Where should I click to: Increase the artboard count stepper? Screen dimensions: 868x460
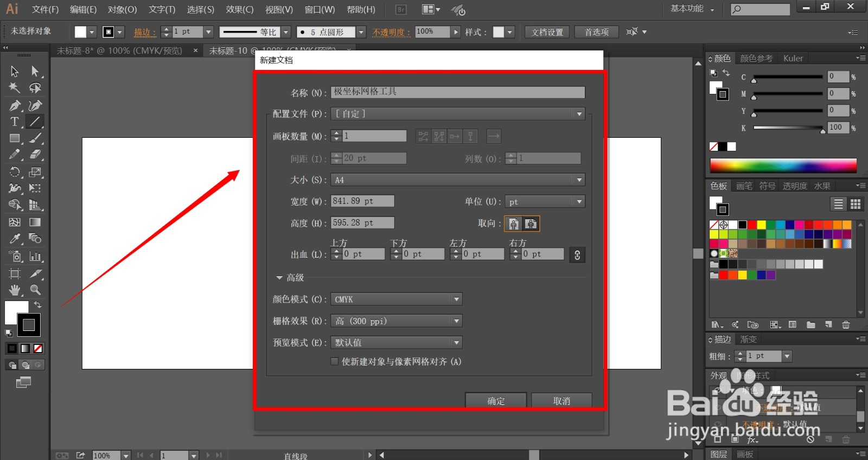[336, 133]
